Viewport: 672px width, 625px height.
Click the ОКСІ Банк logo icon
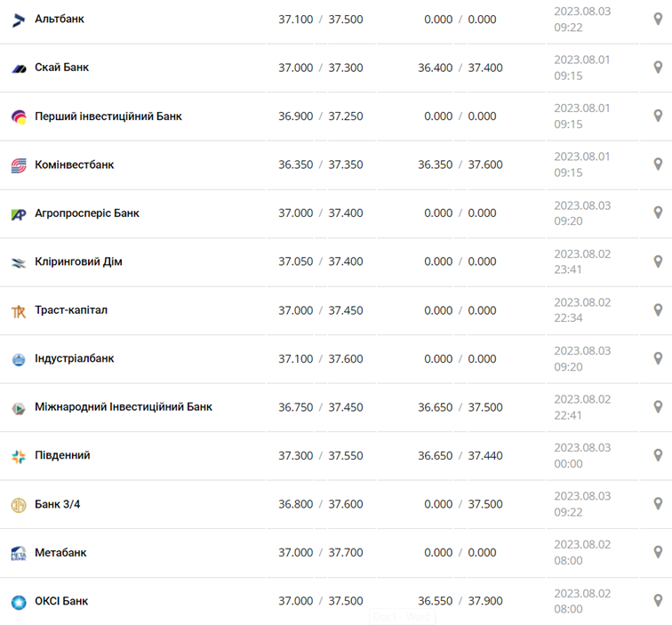(19, 602)
